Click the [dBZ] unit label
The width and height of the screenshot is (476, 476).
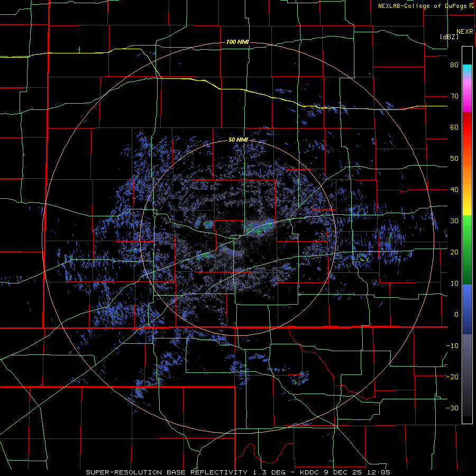[x=449, y=36]
